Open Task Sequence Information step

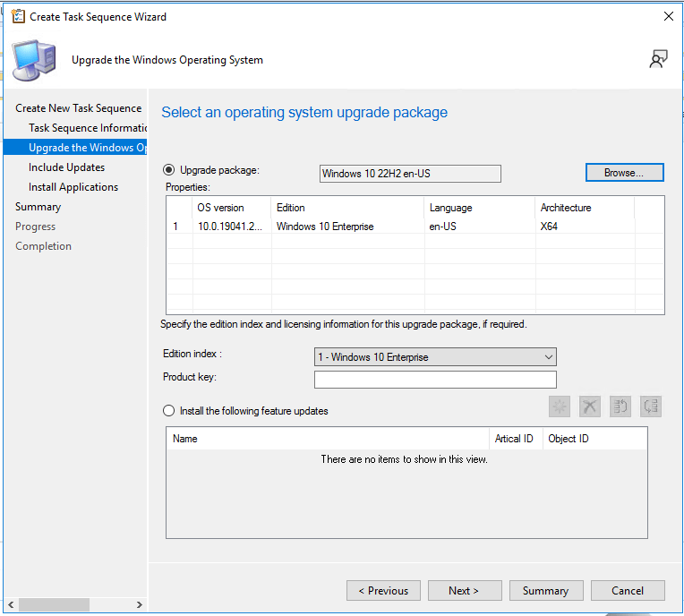pos(88,128)
